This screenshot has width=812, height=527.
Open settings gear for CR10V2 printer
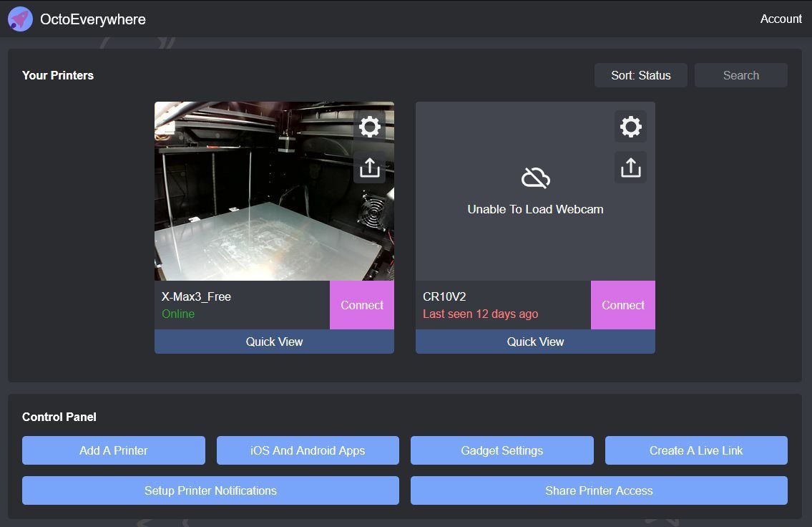[x=631, y=127]
